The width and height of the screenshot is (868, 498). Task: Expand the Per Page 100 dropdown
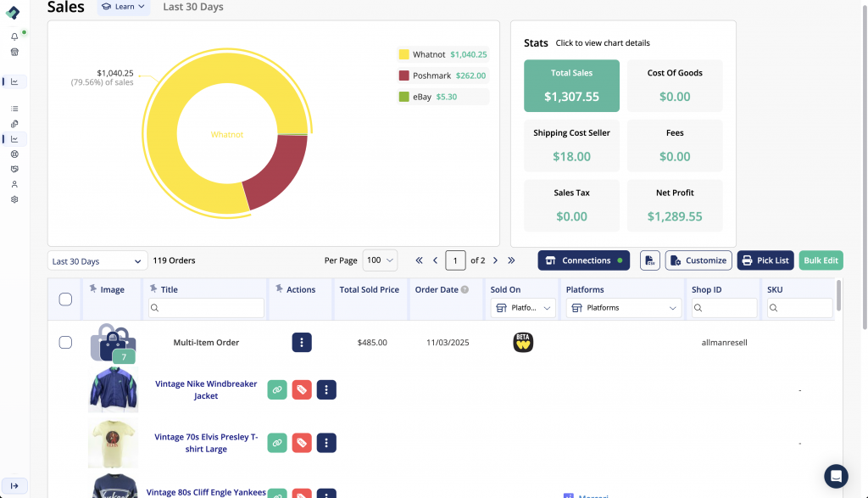380,260
